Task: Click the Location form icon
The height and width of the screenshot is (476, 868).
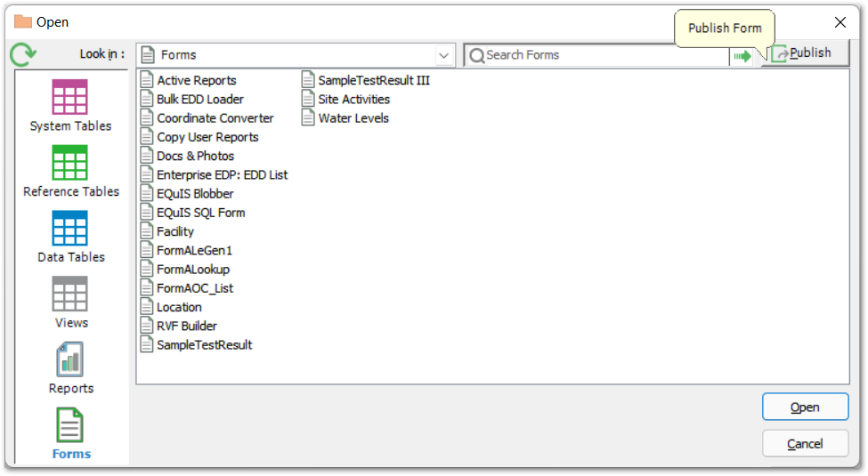Action: (x=147, y=307)
